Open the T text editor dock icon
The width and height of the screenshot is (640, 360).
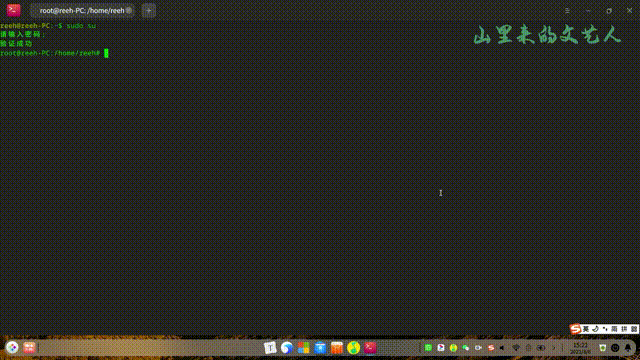coord(270,348)
